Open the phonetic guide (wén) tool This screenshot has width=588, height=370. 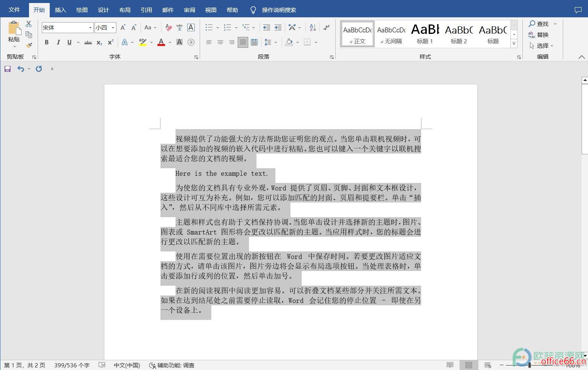coord(180,27)
